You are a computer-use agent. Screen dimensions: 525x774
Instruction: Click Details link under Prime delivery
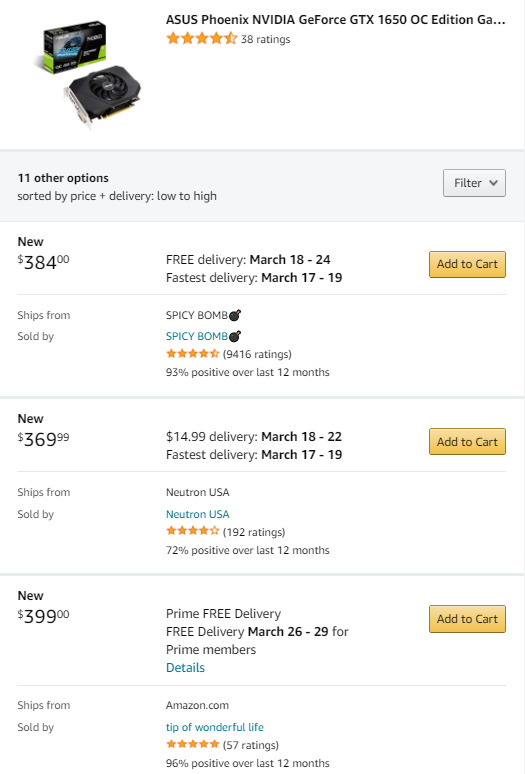tap(185, 667)
